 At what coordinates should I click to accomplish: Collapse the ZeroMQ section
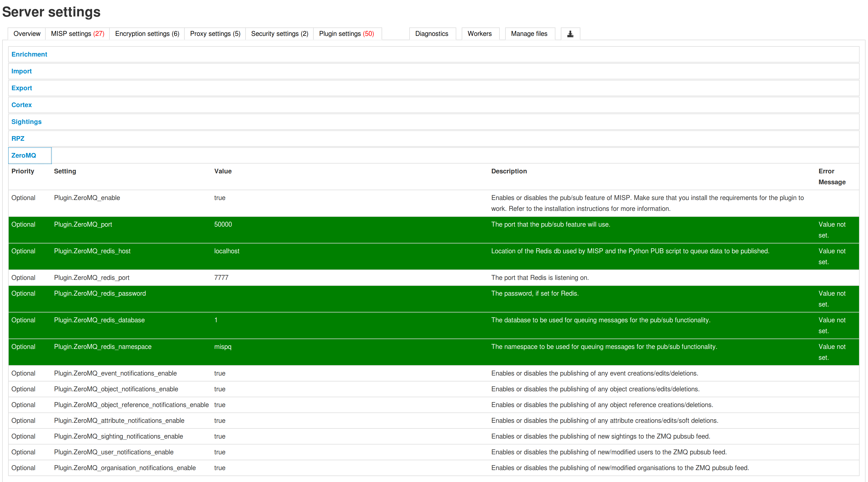pyautogui.click(x=24, y=155)
